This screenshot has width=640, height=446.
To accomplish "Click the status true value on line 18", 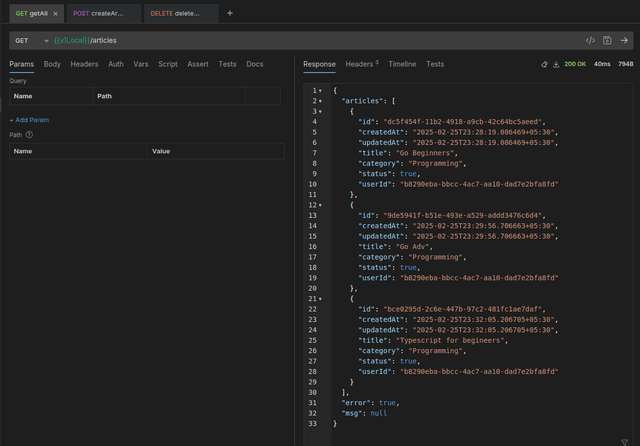I will click(x=408, y=267).
